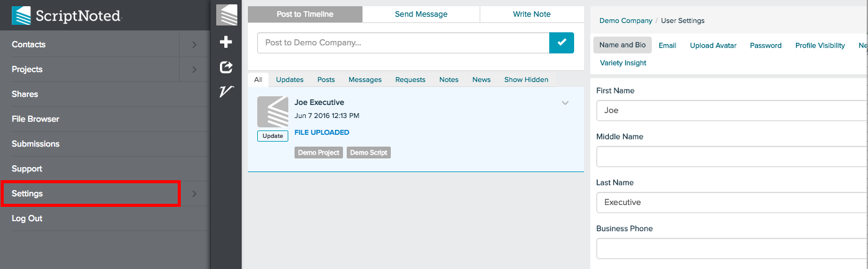The height and width of the screenshot is (269, 868).
Task: Open the dropdown chevron on Joe Executive's post
Action: pyautogui.click(x=565, y=103)
